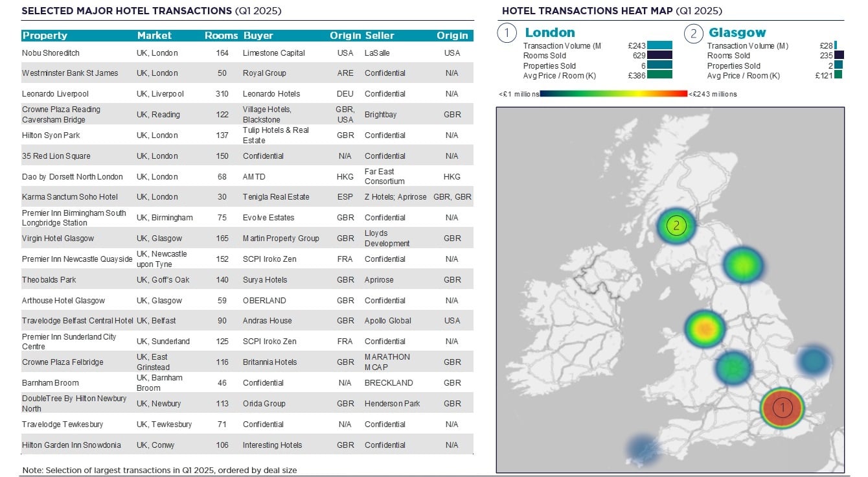Click buyer Tulip Hotels & Real Estate
This screenshot has width=868, height=477.
pos(276,135)
